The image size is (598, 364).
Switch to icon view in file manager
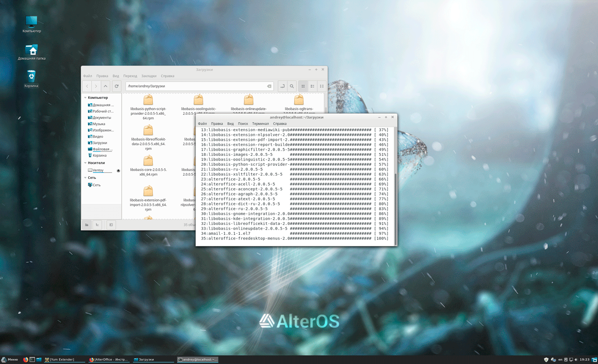point(303,86)
